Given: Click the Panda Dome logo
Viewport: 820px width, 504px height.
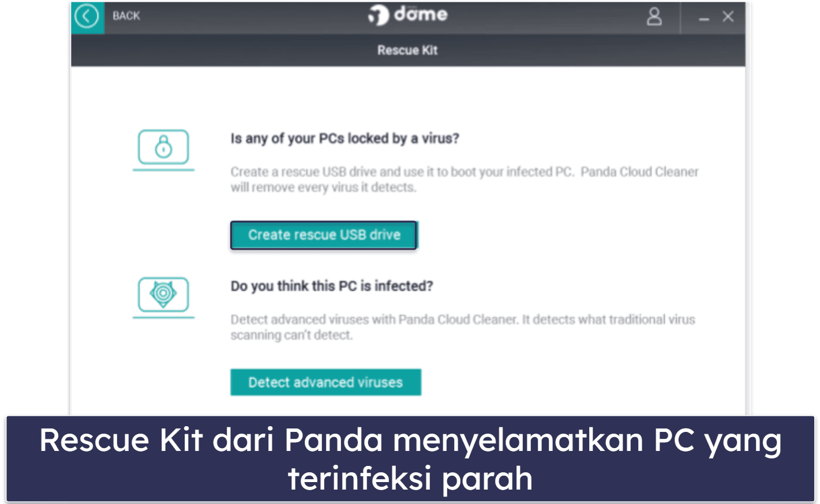Looking at the screenshot, I should point(408,15).
